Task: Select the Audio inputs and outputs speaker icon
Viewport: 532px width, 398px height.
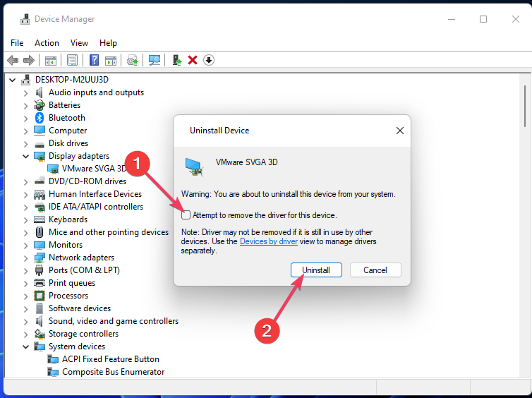Action: coord(40,92)
